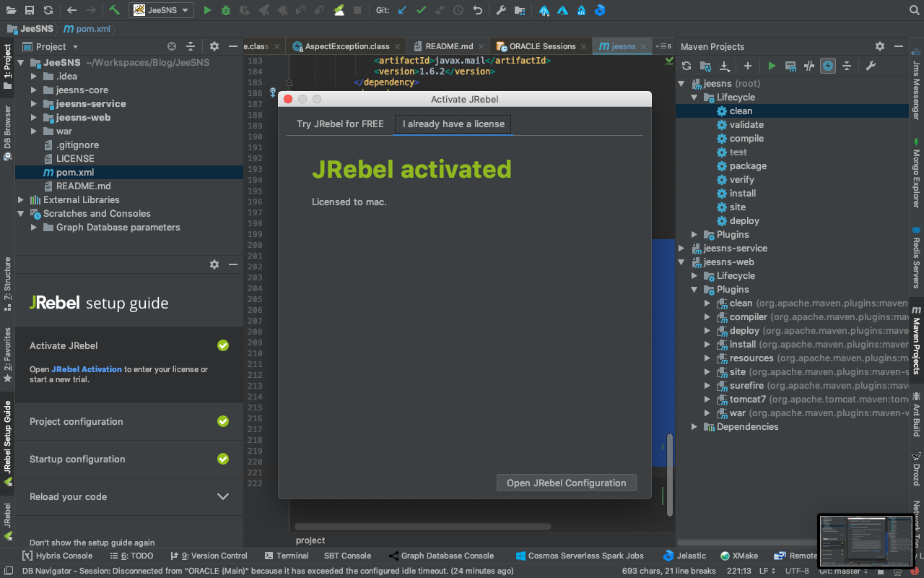Click Project panel locate target icon
This screenshot has height=578, width=924.
[x=172, y=46]
